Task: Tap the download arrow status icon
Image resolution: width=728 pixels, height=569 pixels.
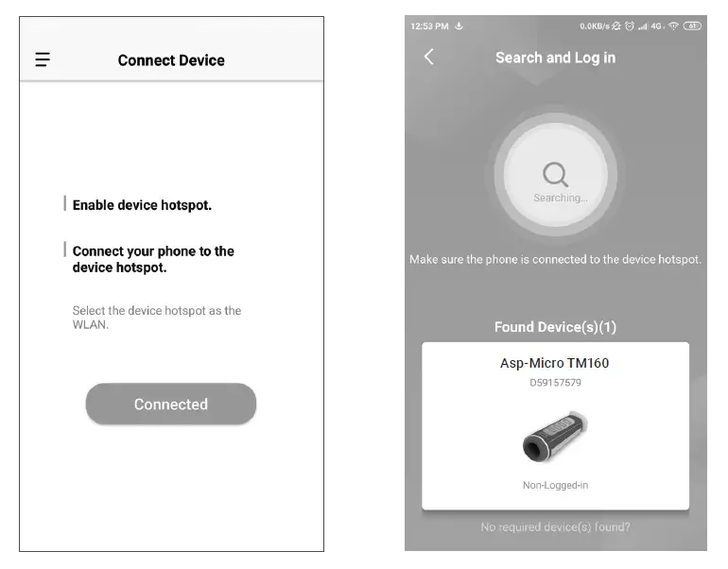Action: pos(459,26)
